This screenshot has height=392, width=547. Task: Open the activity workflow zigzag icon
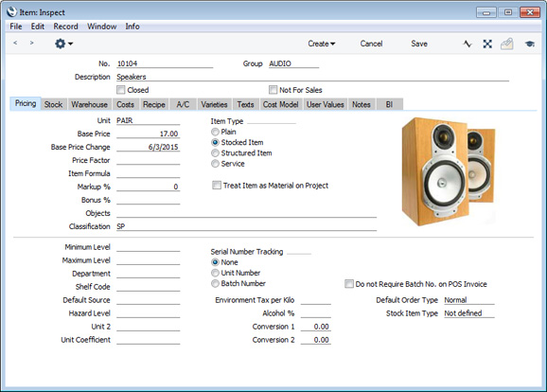[x=468, y=44]
